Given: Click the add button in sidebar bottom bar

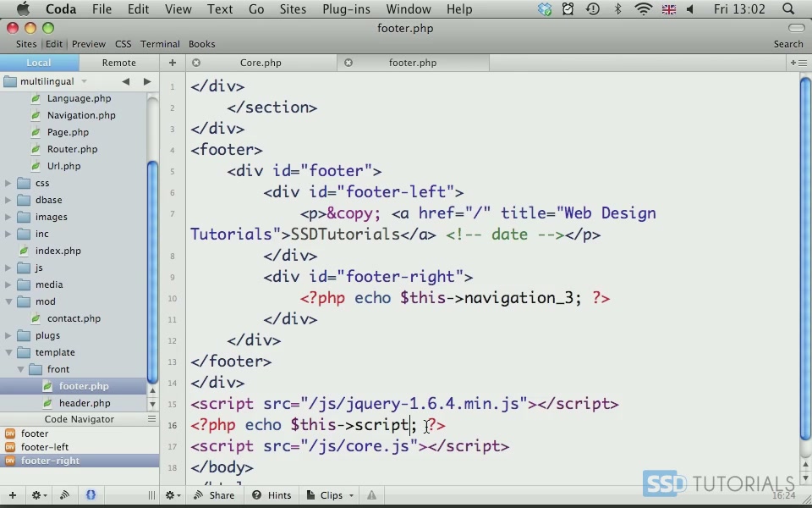Looking at the screenshot, I should [x=13, y=495].
